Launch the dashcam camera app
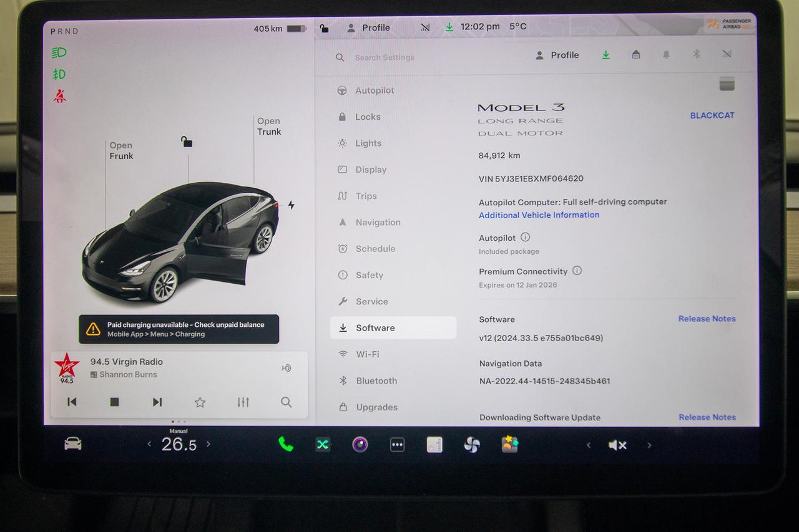Image resolution: width=799 pixels, height=532 pixels. point(360,445)
